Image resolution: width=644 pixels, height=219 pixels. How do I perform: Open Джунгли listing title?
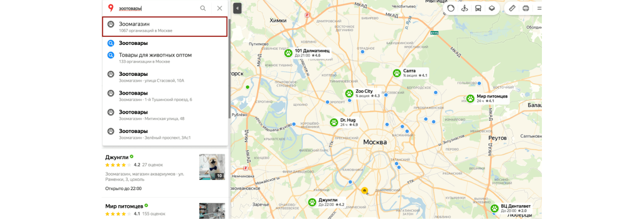117,157
